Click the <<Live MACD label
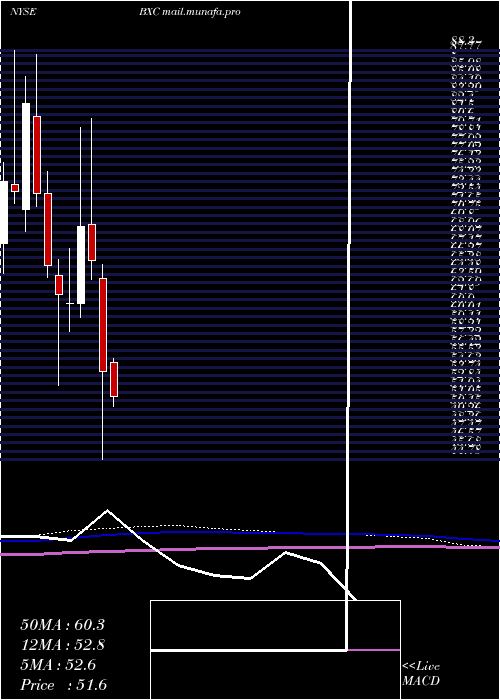 coord(421,674)
